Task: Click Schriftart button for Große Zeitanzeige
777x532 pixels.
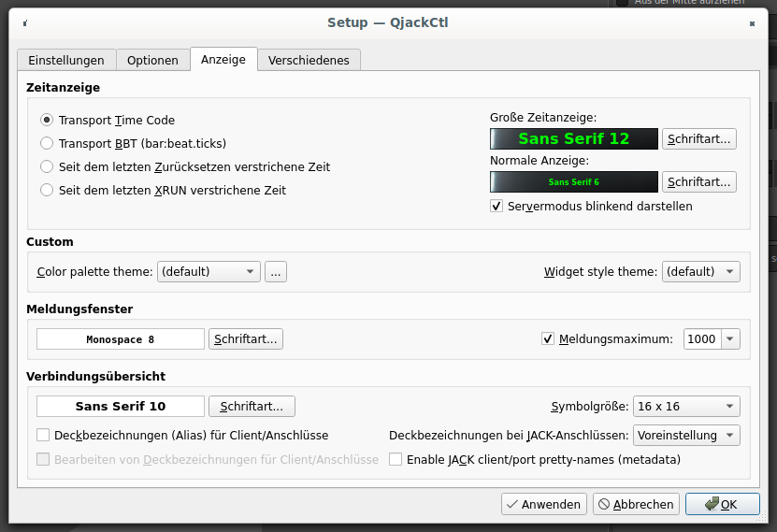Action: point(699,139)
